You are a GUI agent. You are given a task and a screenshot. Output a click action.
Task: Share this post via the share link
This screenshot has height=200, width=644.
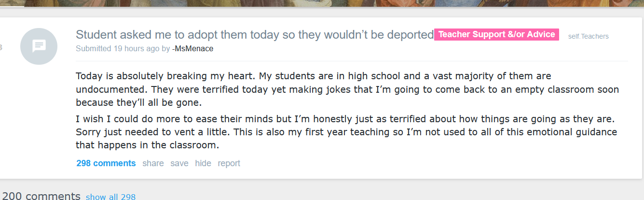[x=153, y=163]
